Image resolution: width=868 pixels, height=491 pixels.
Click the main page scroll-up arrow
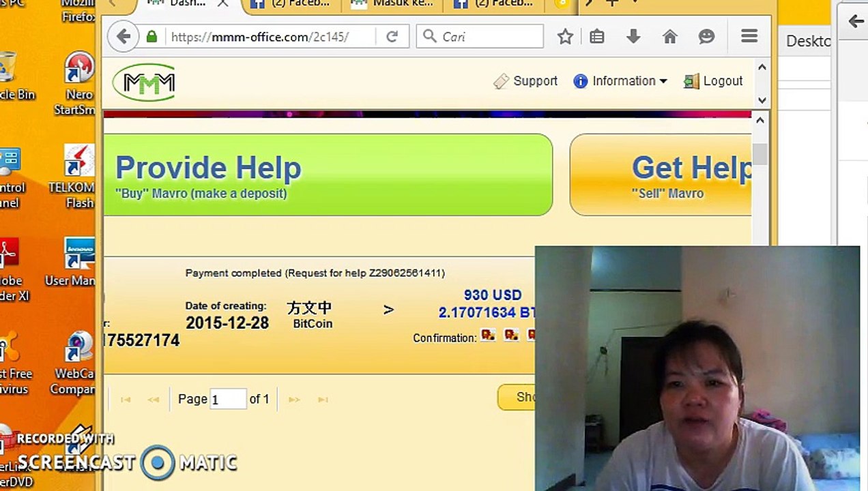click(x=760, y=120)
